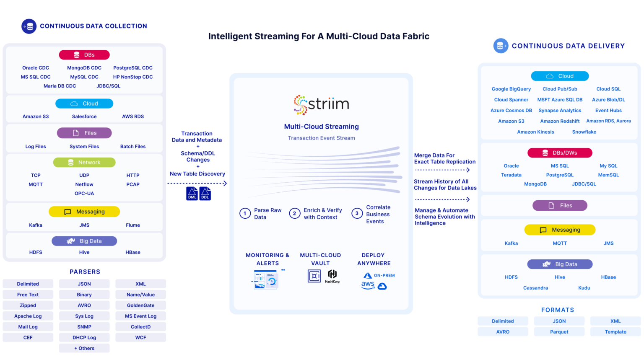
Task: Choose the DHCP Log parser
Action: 84,338
